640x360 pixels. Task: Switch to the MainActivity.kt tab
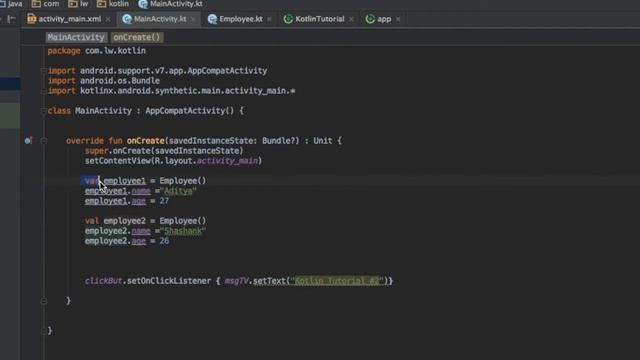[x=160, y=19]
